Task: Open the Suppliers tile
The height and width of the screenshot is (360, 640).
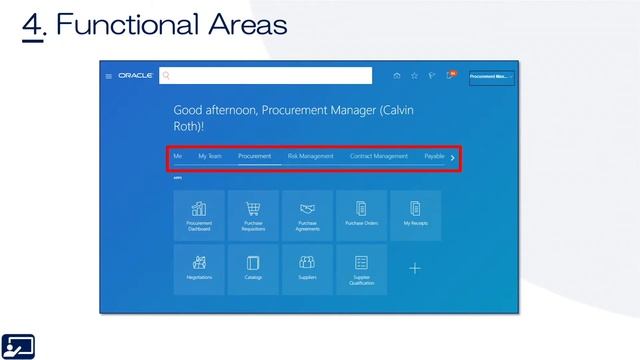Action: tap(307, 269)
